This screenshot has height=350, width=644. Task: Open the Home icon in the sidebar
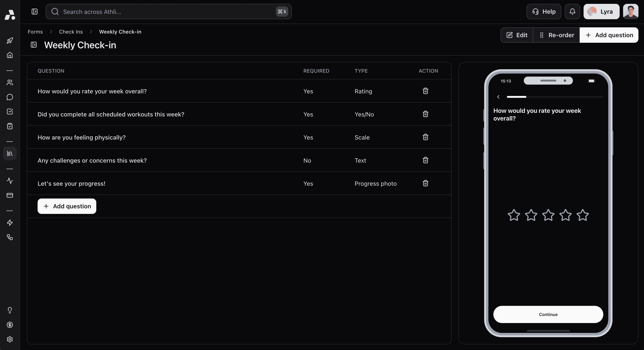coord(10,55)
